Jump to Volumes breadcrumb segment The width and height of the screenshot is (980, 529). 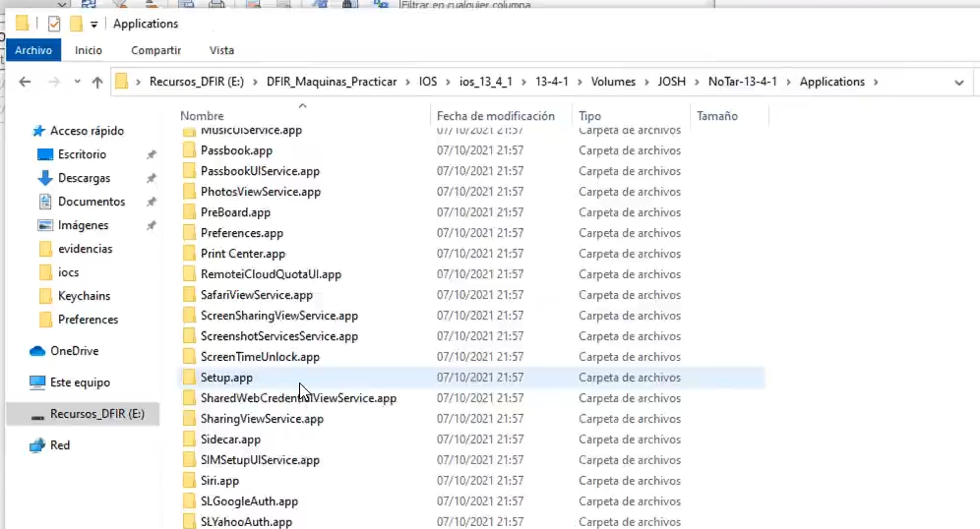[x=613, y=82]
